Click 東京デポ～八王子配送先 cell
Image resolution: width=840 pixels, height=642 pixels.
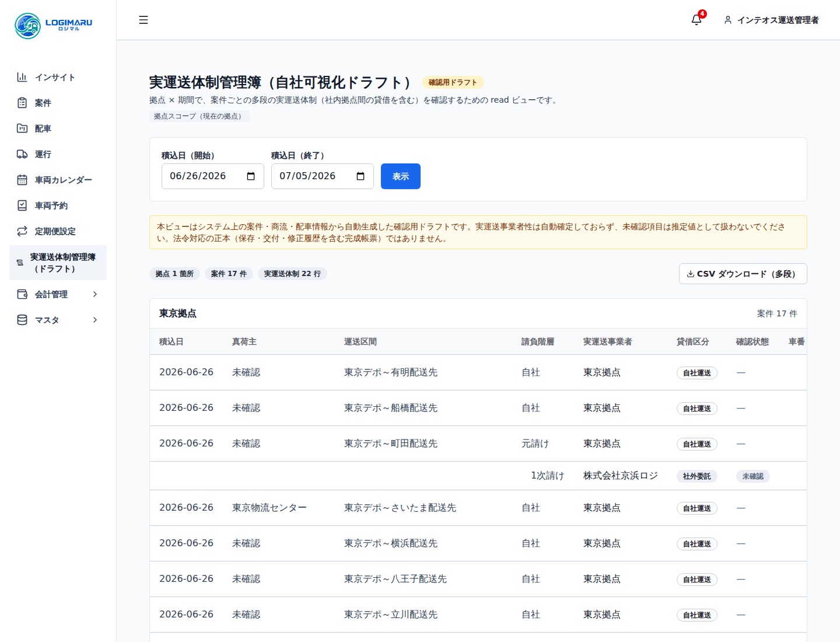click(x=395, y=579)
